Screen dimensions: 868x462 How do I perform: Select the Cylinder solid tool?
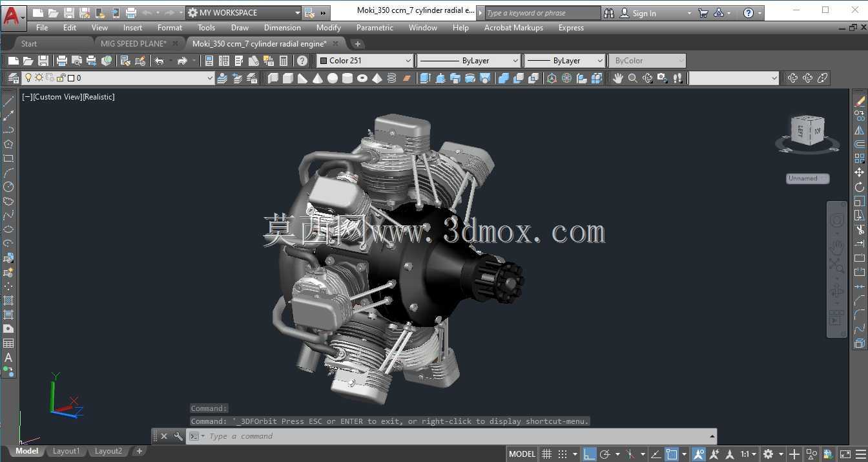coord(347,78)
